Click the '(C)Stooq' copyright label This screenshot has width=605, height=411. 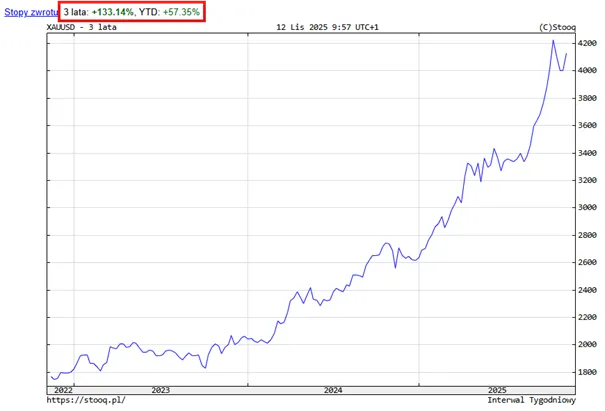pyautogui.click(x=557, y=27)
